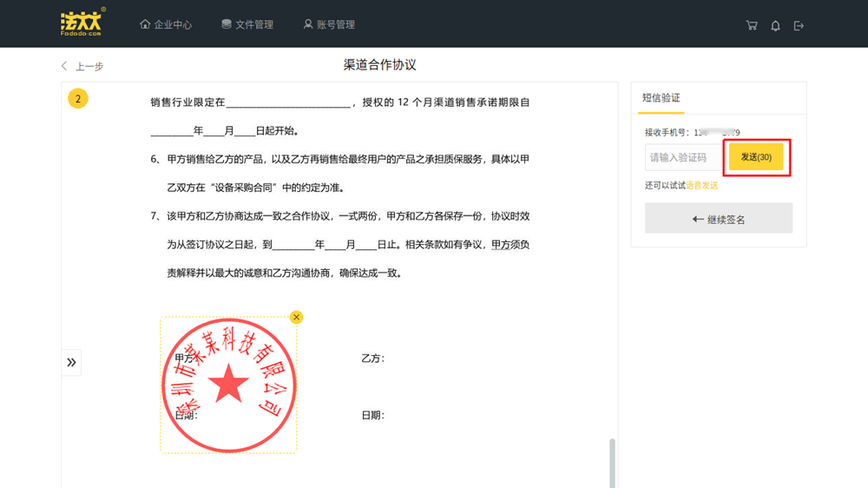
Task: Open the shopping cart
Action: point(752,25)
